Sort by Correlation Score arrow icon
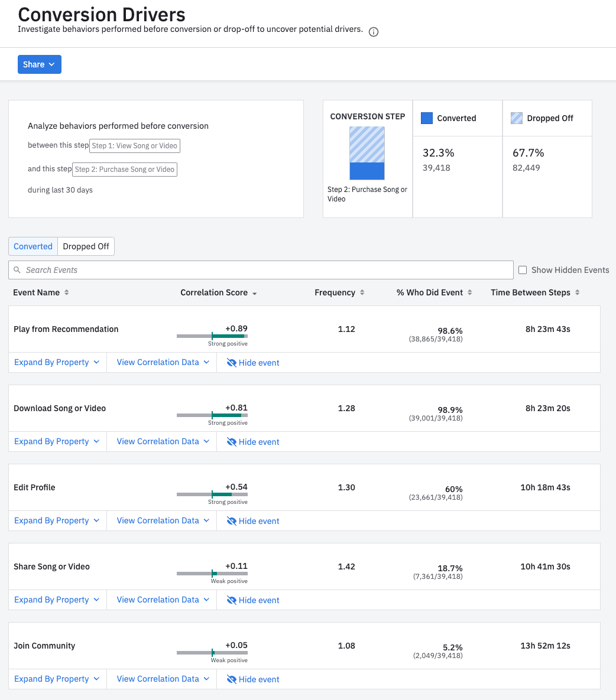 click(255, 293)
